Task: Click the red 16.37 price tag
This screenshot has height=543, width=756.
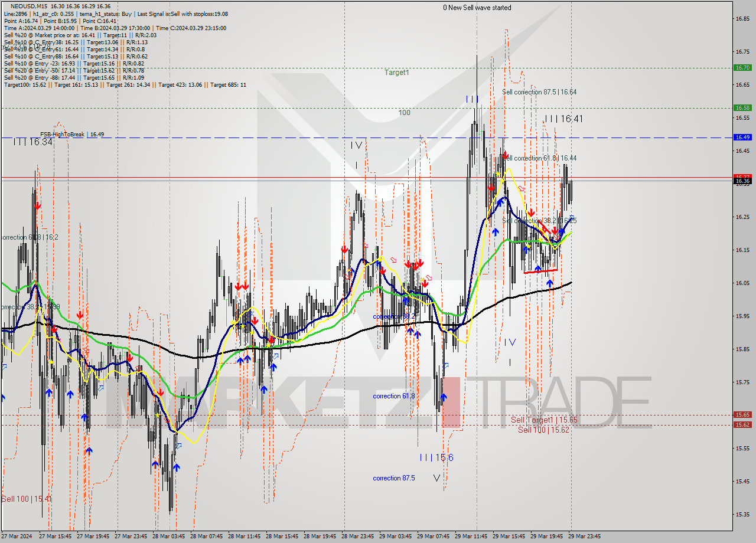Action: pyautogui.click(x=742, y=176)
